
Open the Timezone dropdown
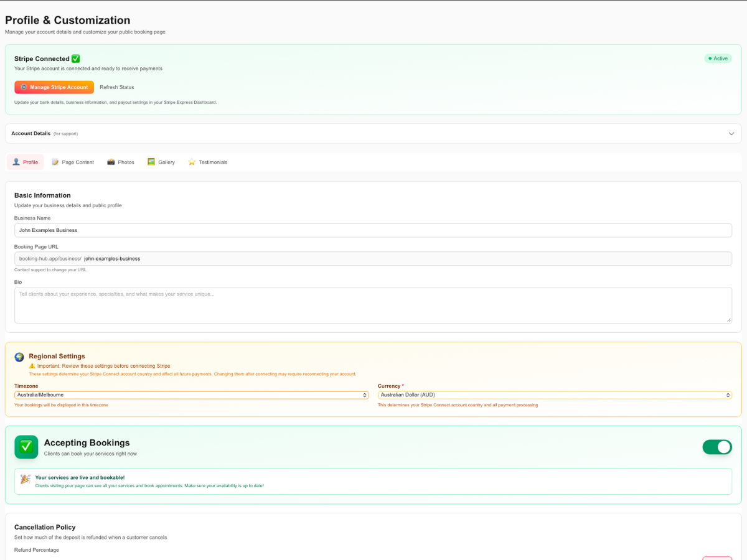coord(187,394)
